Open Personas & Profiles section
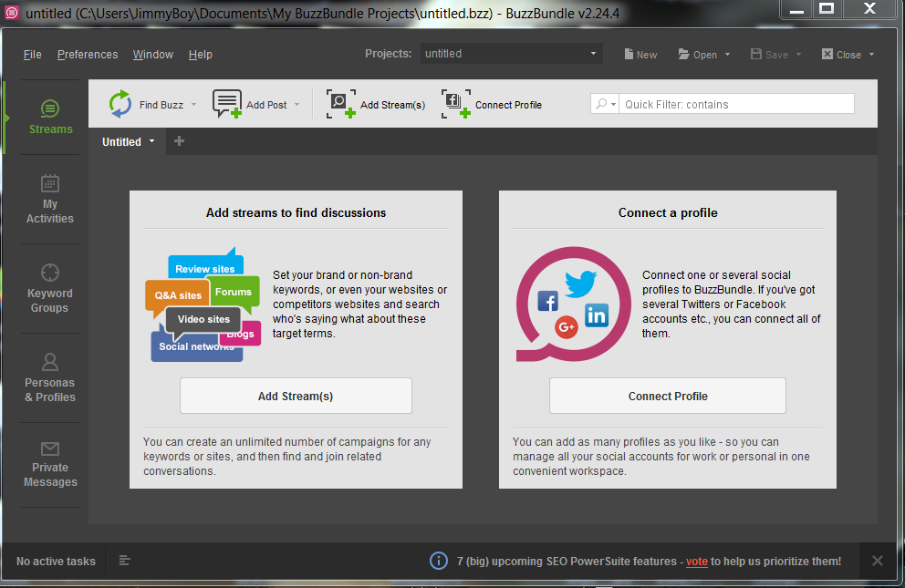The height and width of the screenshot is (588, 905). pos(50,377)
